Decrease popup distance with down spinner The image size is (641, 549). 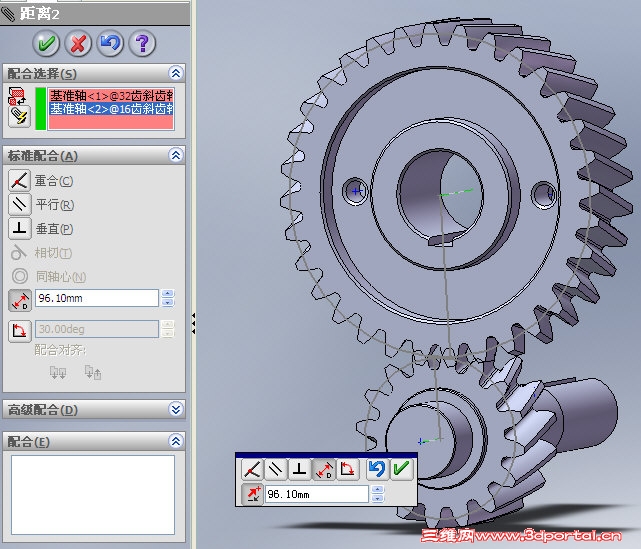[378, 499]
